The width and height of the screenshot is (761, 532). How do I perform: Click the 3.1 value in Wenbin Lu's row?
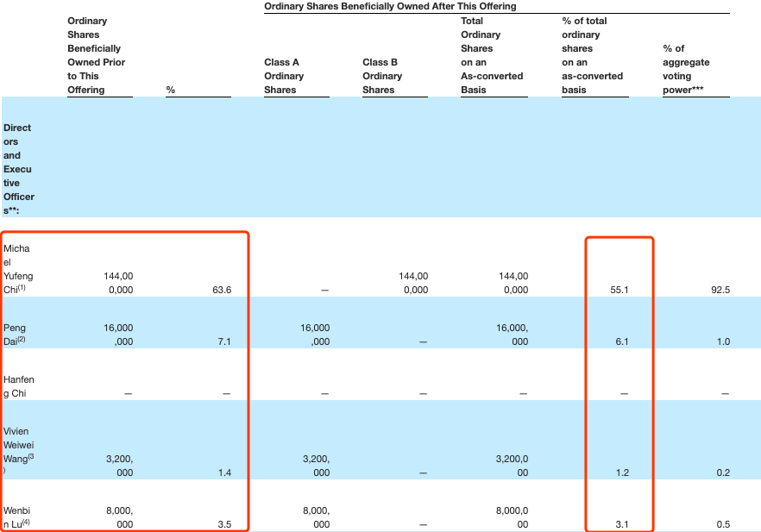coord(622,524)
